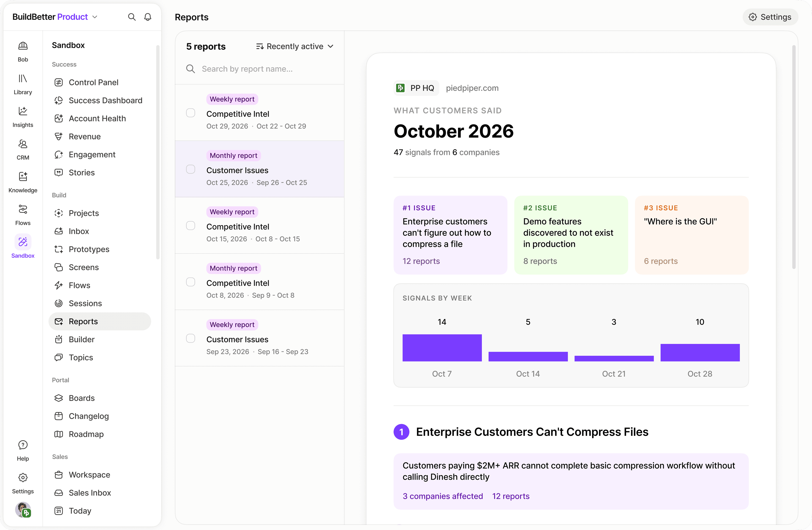
Task: Open Insights in left rail
Action: 23,117
